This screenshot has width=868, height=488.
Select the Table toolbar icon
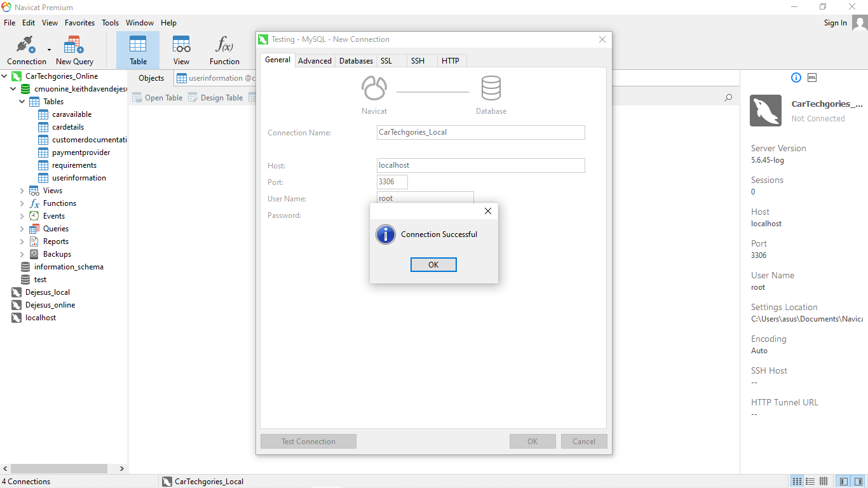(x=138, y=50)
